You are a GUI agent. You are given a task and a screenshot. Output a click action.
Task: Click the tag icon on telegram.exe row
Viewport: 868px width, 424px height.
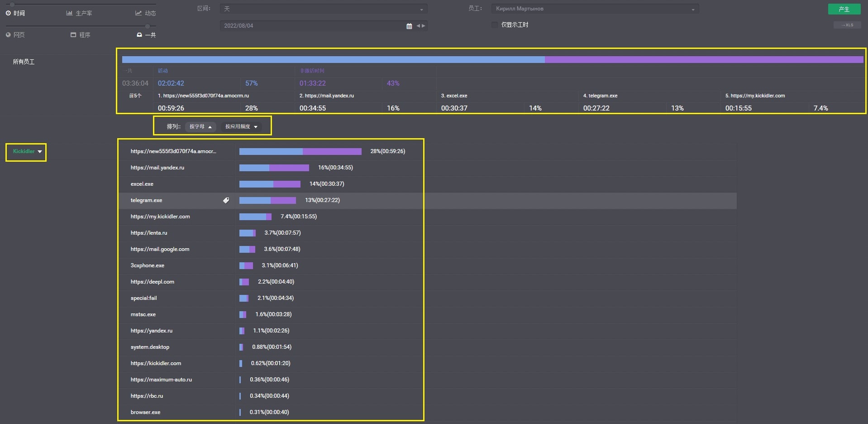point(226,200)
